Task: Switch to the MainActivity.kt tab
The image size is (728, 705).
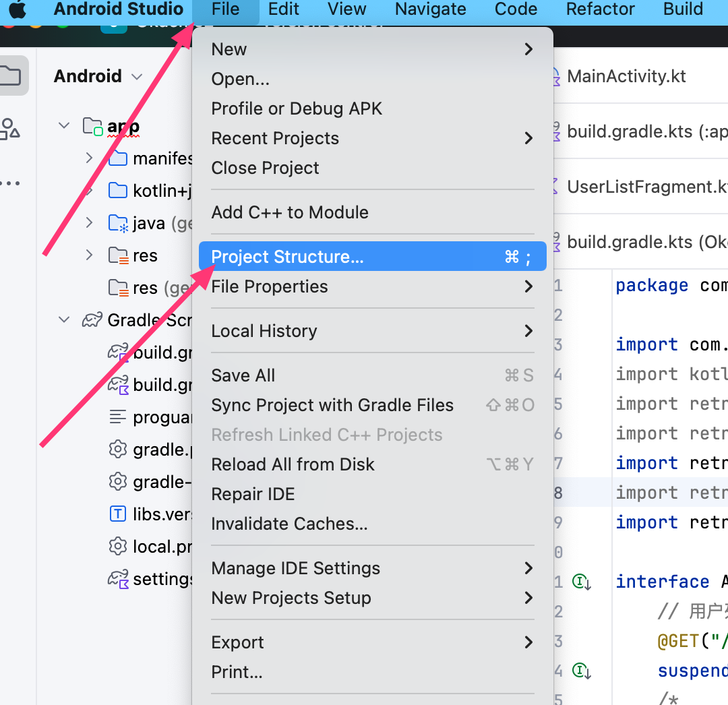Action: (x=626, y=76)
